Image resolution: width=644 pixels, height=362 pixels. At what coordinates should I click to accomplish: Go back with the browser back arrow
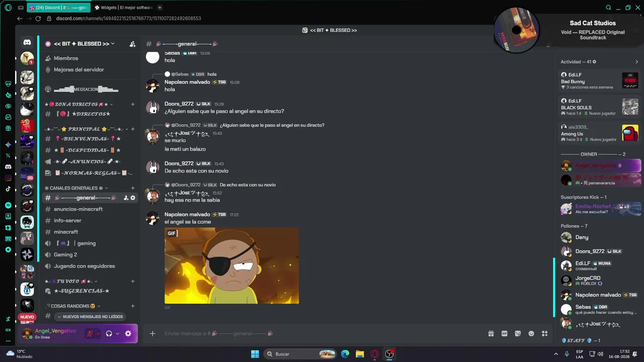[x=20, y=19]
